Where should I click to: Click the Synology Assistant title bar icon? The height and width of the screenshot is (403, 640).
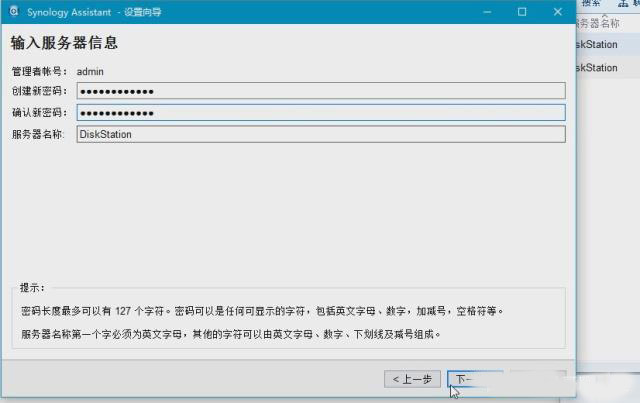click(14, 11)
